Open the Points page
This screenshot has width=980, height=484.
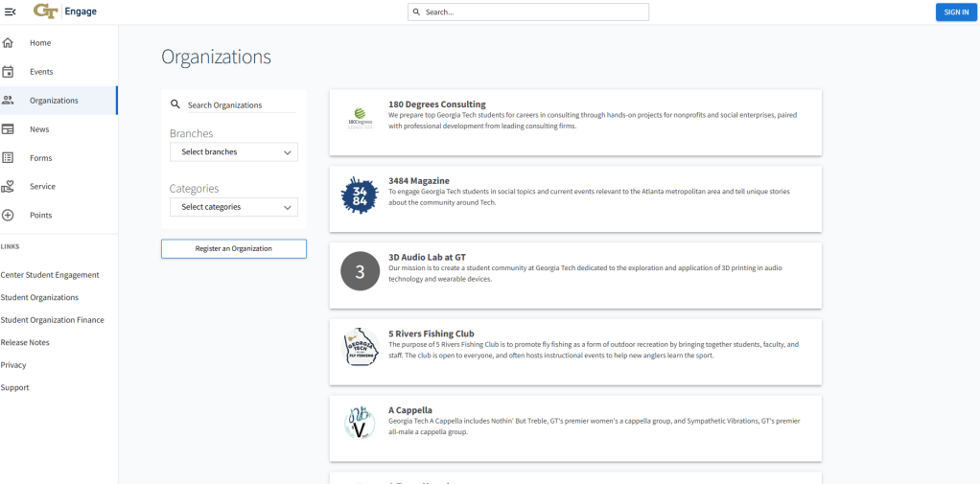point(58,216)
